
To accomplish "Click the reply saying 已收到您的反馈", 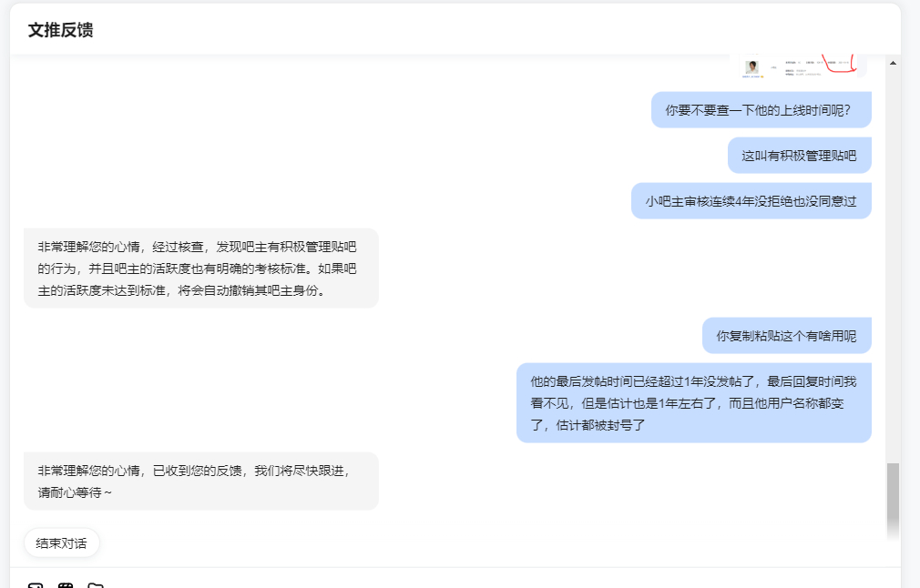I will coord(201,482).
